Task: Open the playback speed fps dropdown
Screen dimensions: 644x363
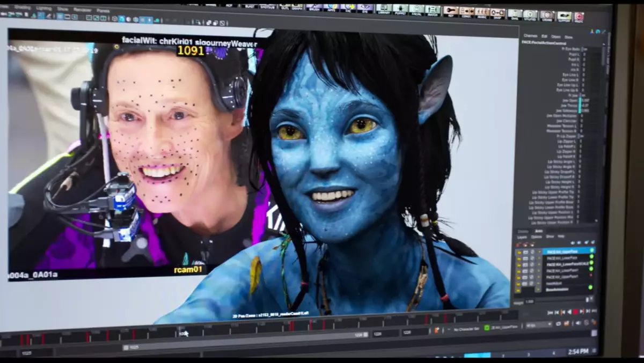Action: tap(538, 325)
